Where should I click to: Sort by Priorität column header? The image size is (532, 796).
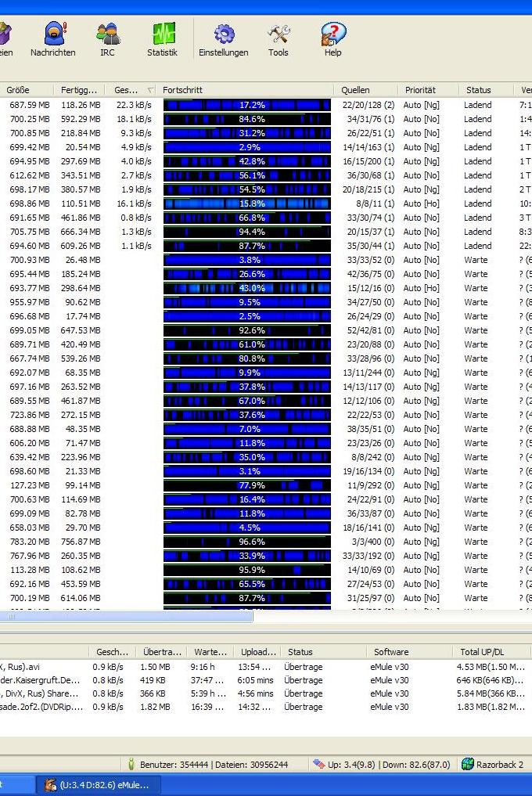(429, 90)
